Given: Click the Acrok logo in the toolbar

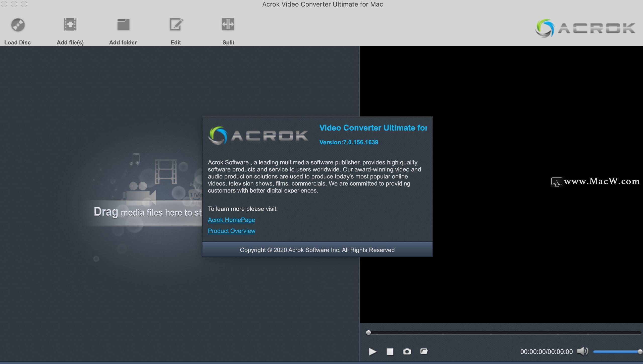Looking at the screenshot, I should (x=585, y=28).
